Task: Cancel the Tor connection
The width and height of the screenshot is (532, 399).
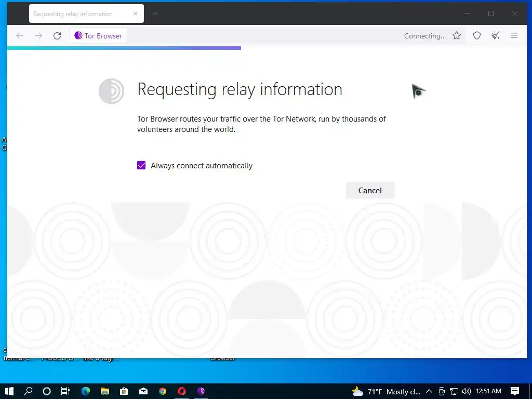Action: pos(370,190)
